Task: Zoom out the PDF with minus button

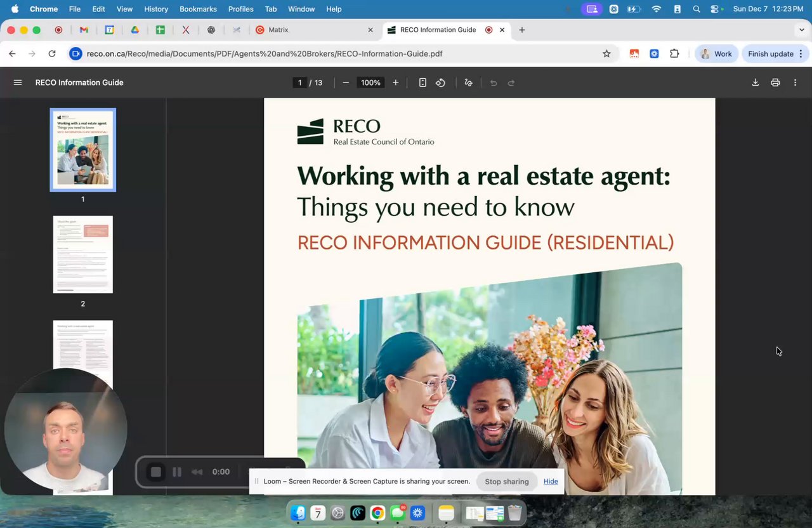Action: 346,82
